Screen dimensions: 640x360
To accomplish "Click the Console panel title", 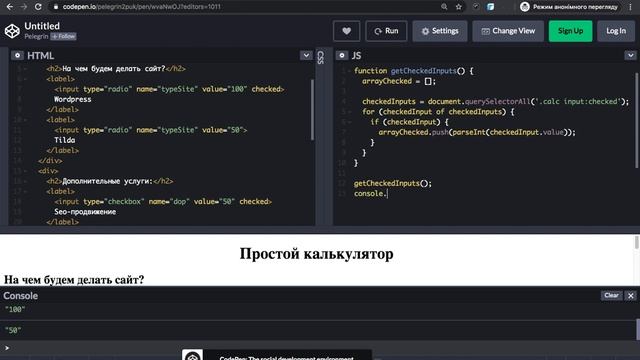I will (20, 296).
